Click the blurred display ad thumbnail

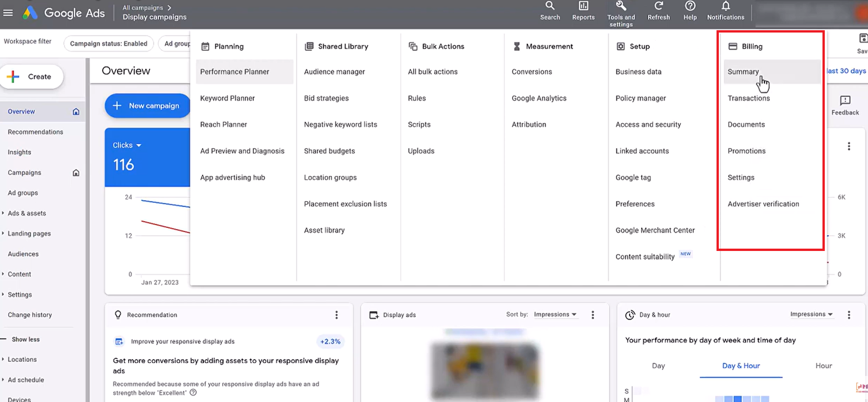(485, 370)
